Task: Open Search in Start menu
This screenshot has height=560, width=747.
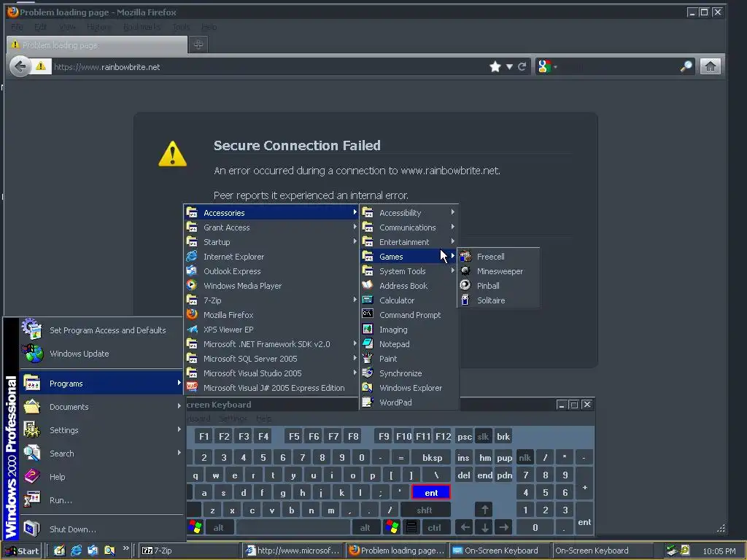Action: pyautogui.click(x=101, y=454)
